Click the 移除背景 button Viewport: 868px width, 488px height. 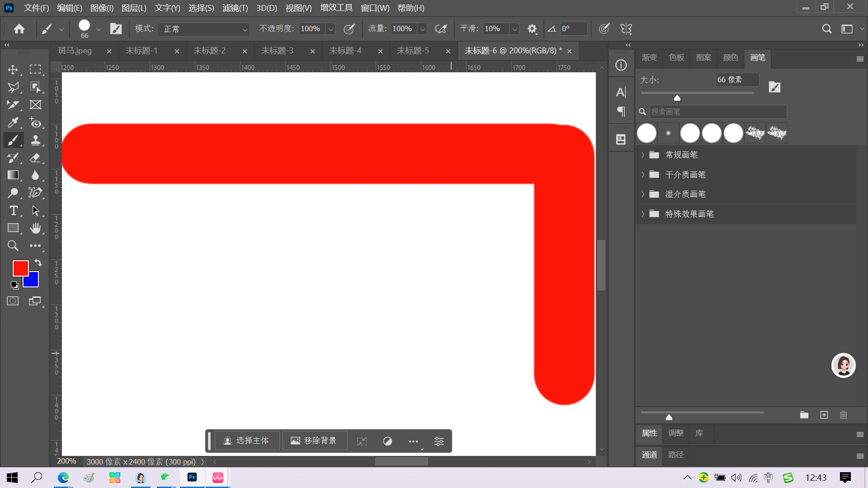point(315,441)
